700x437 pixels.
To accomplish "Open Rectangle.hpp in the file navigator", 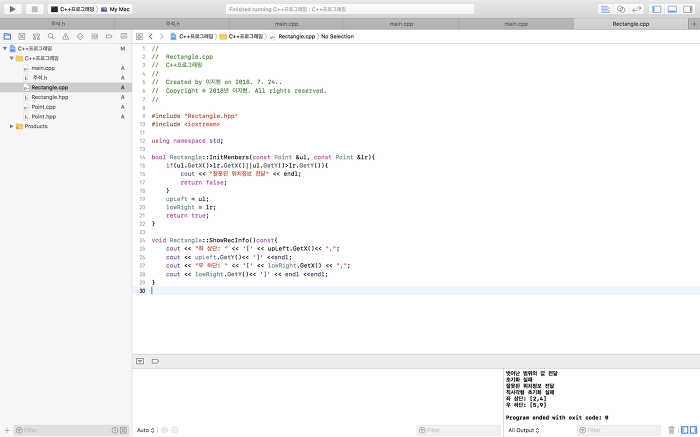I will 50,97.
